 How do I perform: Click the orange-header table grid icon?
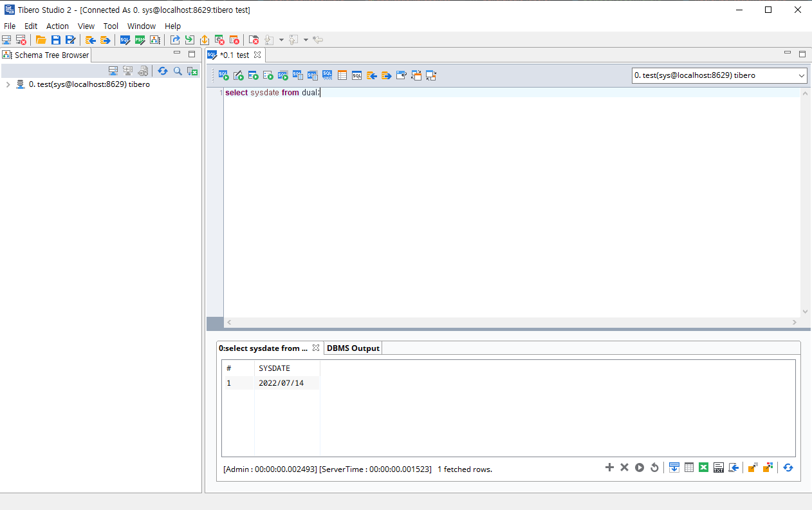(x=342, y=75)
